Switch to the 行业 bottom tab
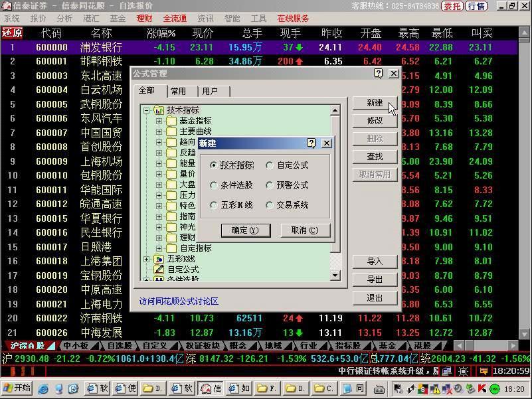Screen dimensions: 532x399 click(x=309, y=346)
